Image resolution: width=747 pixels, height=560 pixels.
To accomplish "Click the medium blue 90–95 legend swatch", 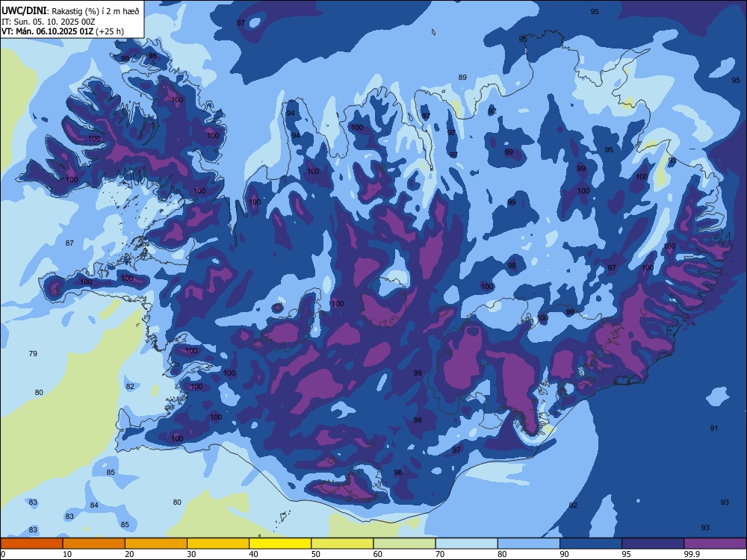I will coord(591,544).
